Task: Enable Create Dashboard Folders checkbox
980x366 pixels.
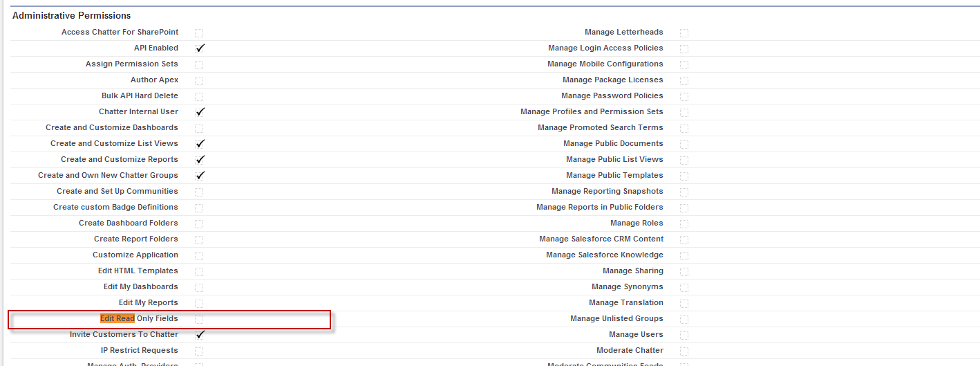Action: [199, 223]
